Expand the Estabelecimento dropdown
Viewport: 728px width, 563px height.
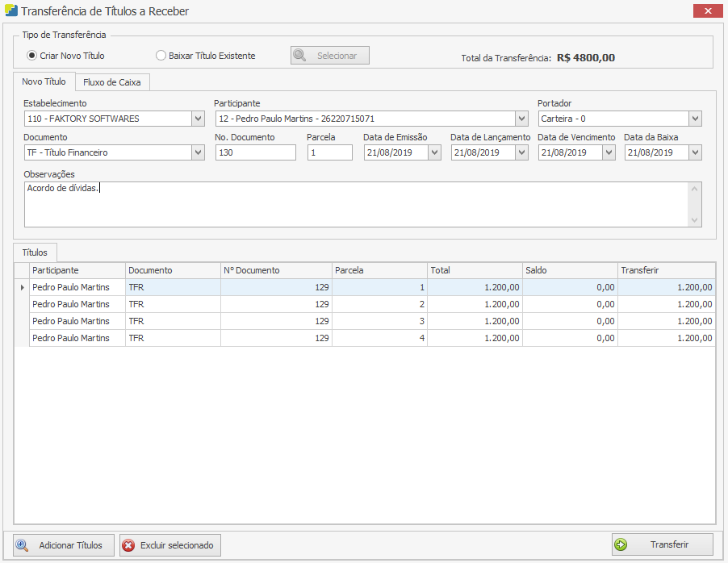(x=198, y=119)
